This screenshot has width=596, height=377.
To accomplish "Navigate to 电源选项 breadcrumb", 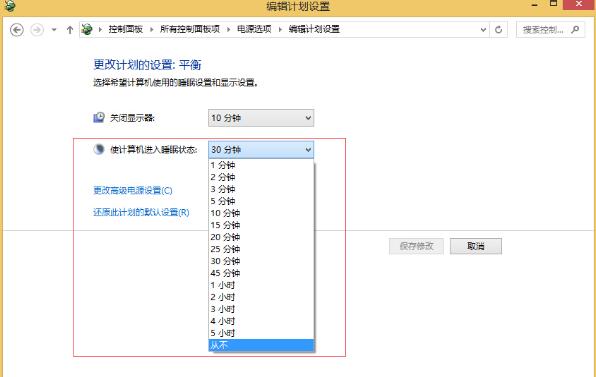I will (x=254, y=29).
